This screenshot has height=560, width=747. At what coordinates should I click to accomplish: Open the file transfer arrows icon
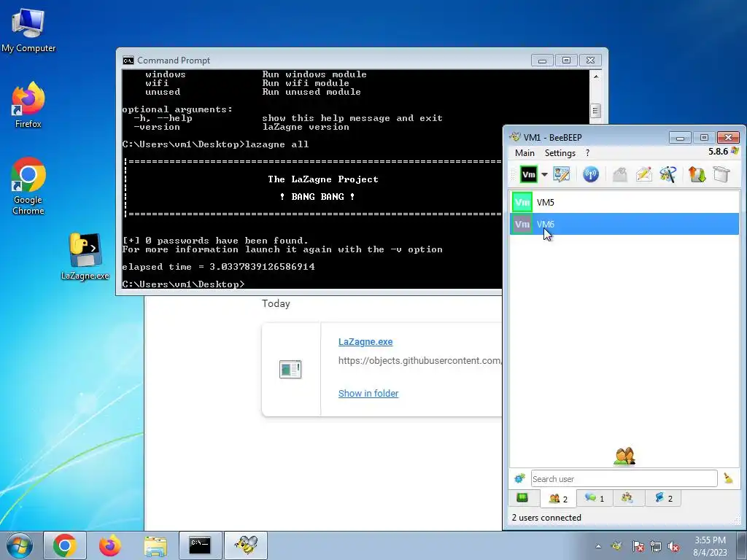click(697, 174)
